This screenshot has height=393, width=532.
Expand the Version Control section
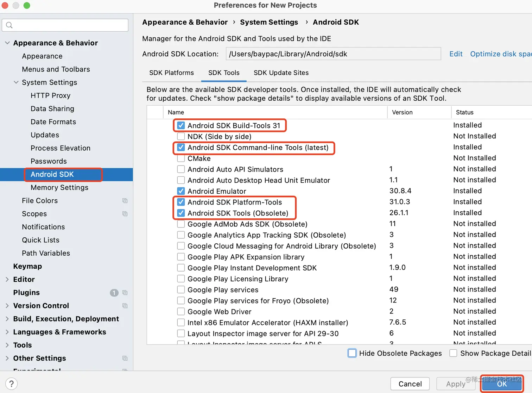[x=7, y=306]
